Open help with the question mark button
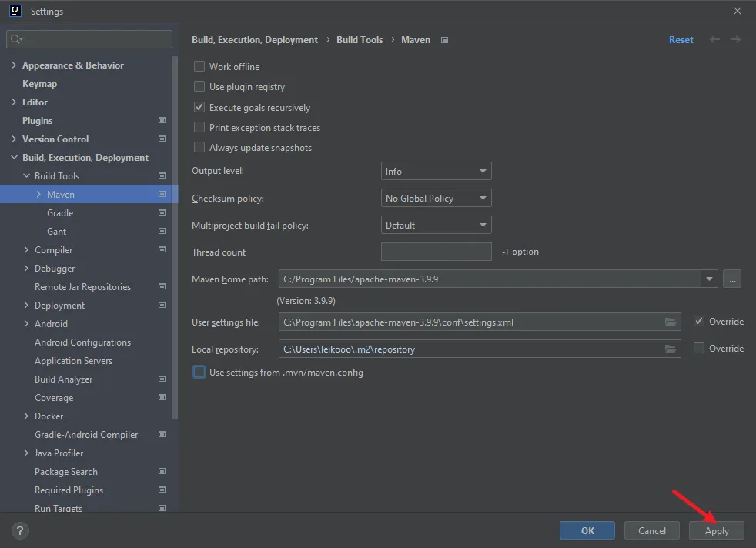The height and width of the screenshot is (548, 756). click(20, 530)
